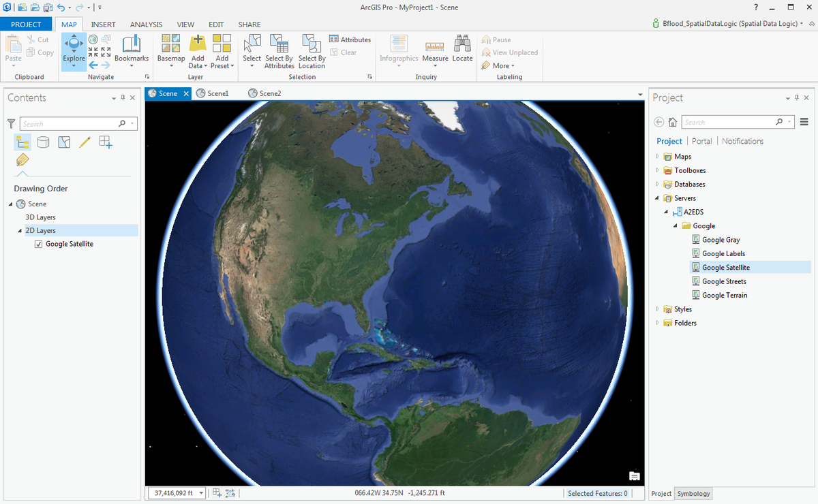Switch to the ANALYSIS ribbon tab

pos(146,25)
